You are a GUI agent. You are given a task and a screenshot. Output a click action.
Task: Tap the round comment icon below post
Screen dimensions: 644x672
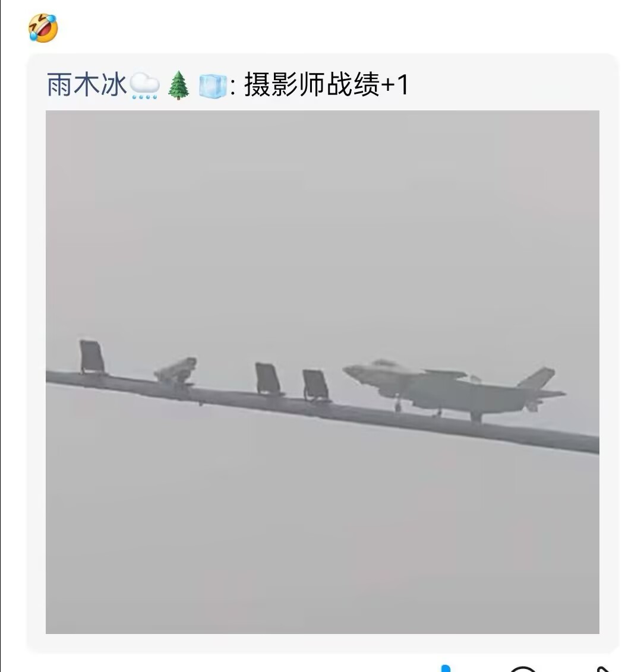pyautogui.click(x=523, y=669)
